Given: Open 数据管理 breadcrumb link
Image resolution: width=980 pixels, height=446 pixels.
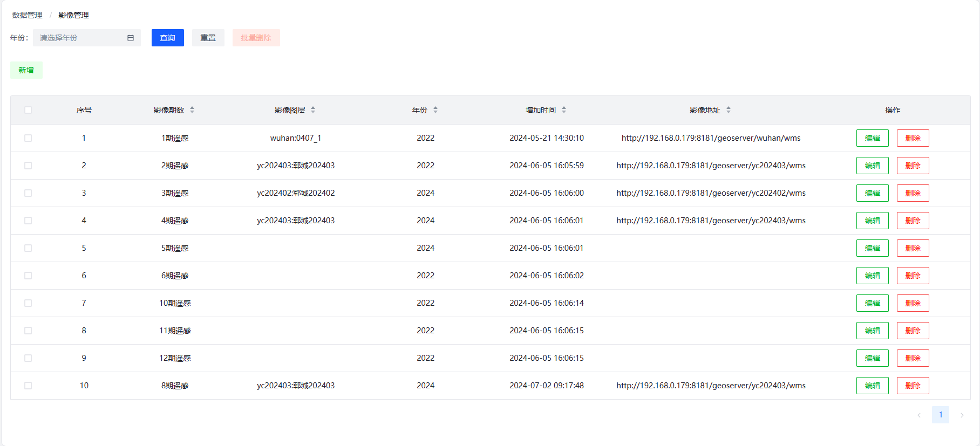Looking at the screenshot, I should point(27,15).
